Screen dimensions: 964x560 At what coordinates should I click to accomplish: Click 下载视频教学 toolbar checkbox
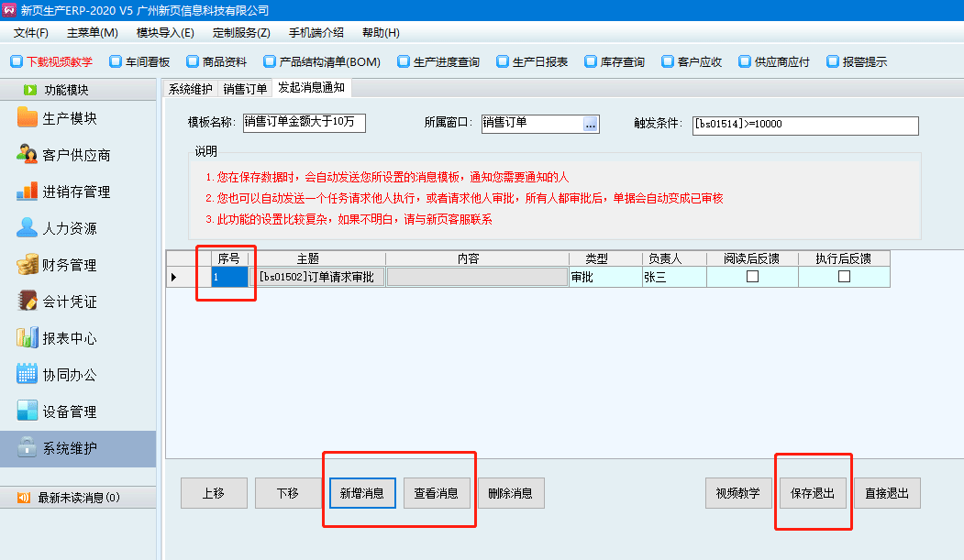[16, 62]
